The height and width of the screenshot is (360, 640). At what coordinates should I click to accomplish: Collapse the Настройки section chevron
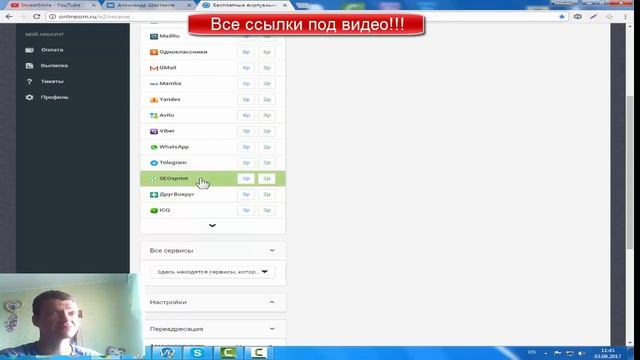[x=272, y=302]
